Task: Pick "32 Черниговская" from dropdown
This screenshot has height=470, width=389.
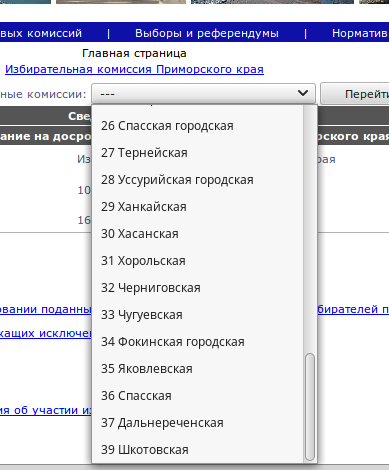Action: [x=198, y=288]
